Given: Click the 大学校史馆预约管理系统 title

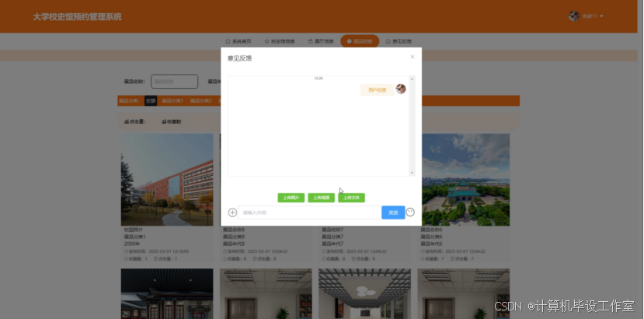Looking at the screenshot, I should coord(77,17).
